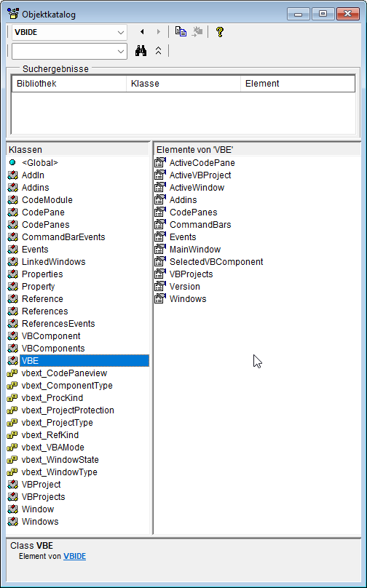
Task: Close the Objektkatalog window
Action: pyautogui.click(x=347, y=15)
